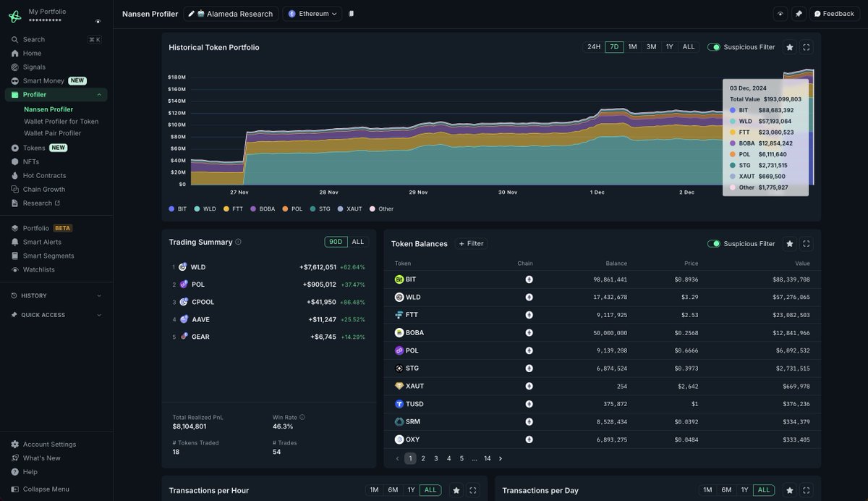Go to page 14 of Token Balances
This screenshot has height=501, width=868.
pyautogui.click(x=488, y=458)
